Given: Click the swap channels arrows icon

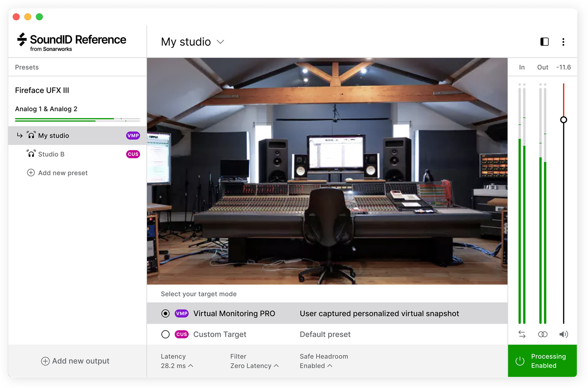Looking at the screenshot, I should pyautogui.click(x=522, y=334).
